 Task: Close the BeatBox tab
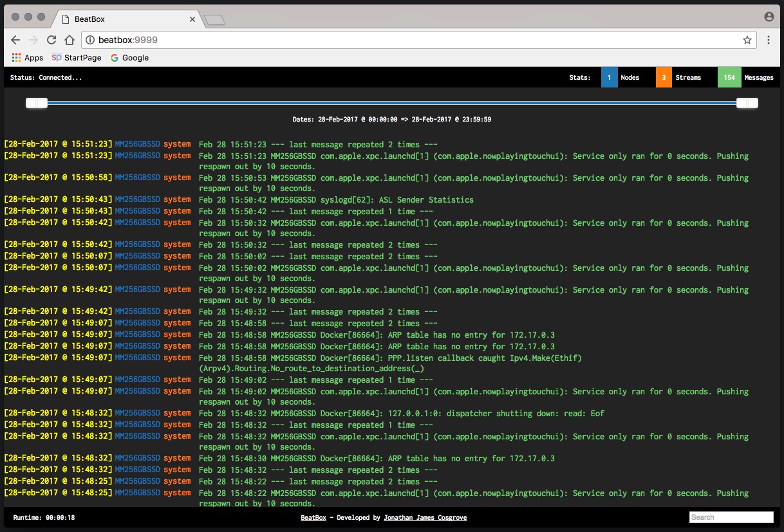(x=192, y=19)
